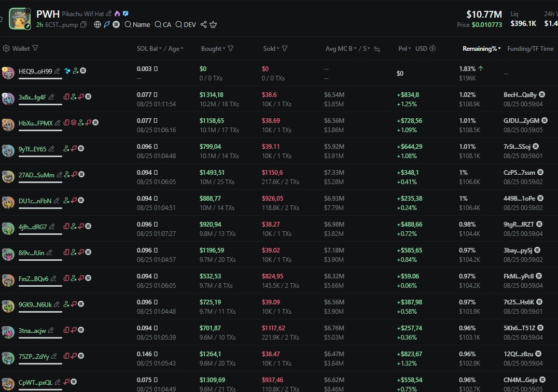Image resolution: width=558 pixels, height=392 pixels.
Task: Swap Avg MC display with arrows icon
Action: pos(377,49)
